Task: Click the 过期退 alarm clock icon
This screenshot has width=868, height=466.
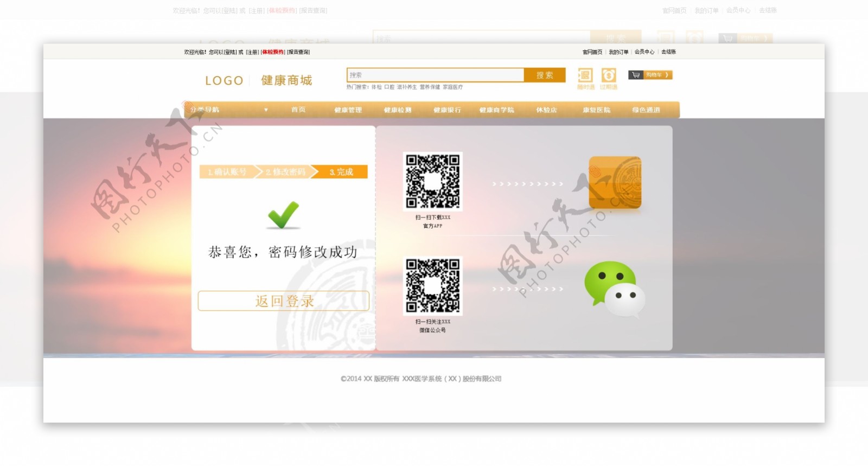Action: (609, 75)
